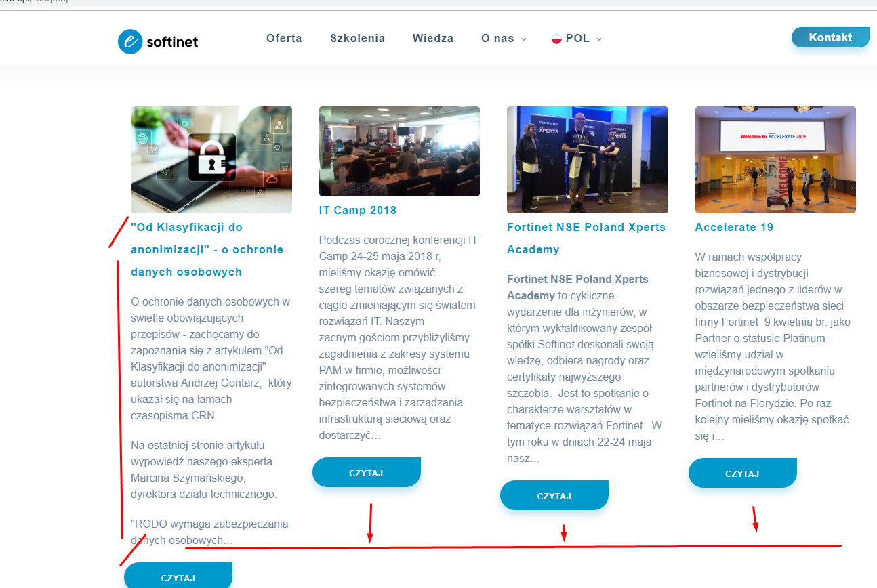Image resolution: width=877 pixels, height=588 pixels.
Task: Open Fortinet NSE Poland Xperts Academy title
Action: [x=586, y=238]
